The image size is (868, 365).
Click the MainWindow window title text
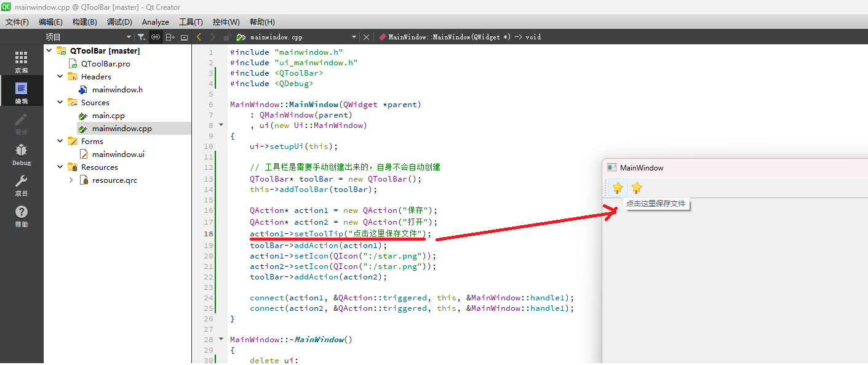[x=642, y=167]
